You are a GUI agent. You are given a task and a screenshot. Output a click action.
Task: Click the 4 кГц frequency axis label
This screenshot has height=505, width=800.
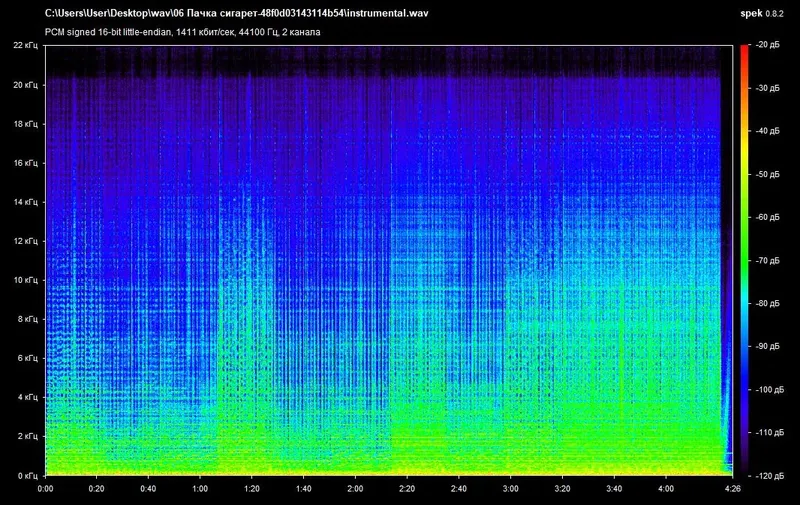pyautogui.click(x=28, y=397)
